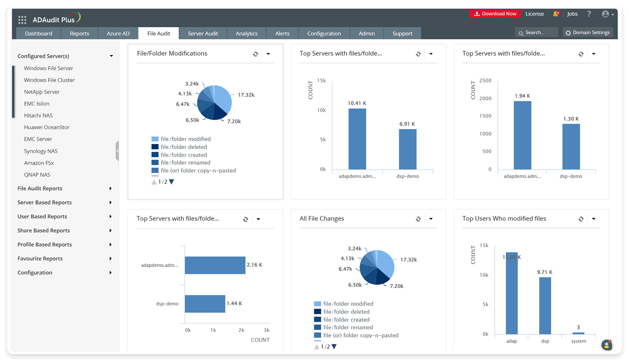
Task: Select Windows File Cluster
Action: coord(50,80)
